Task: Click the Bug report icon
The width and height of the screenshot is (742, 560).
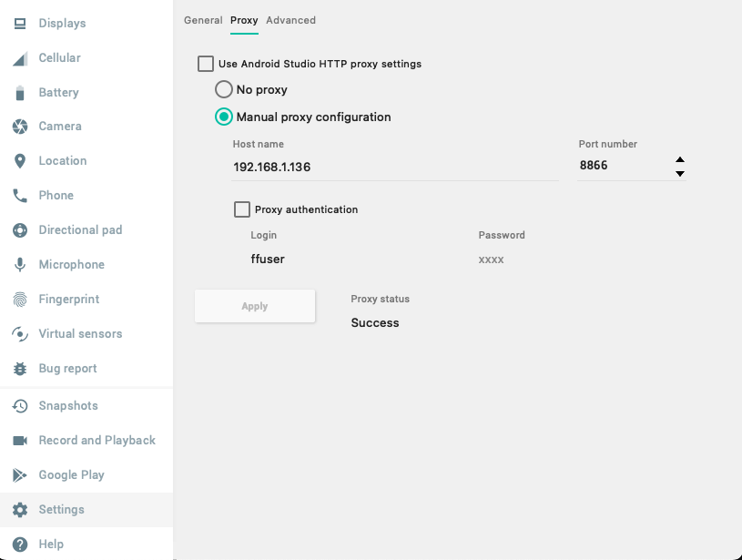Action: coord(20,369)
